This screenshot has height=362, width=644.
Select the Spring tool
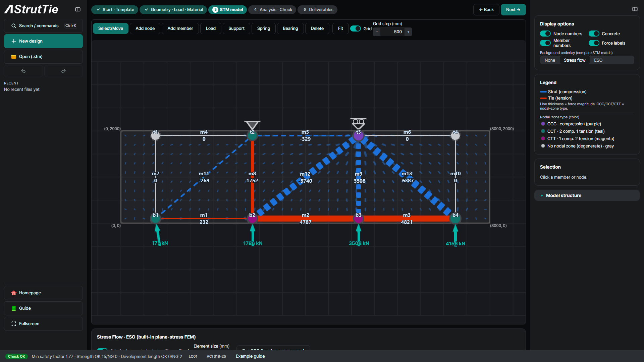(264, 28)
